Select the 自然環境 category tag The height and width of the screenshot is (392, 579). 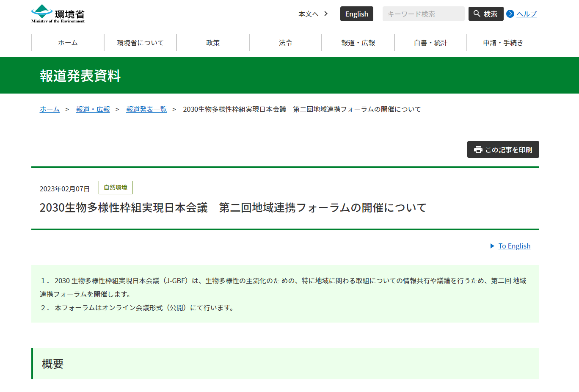click(116, 188)
